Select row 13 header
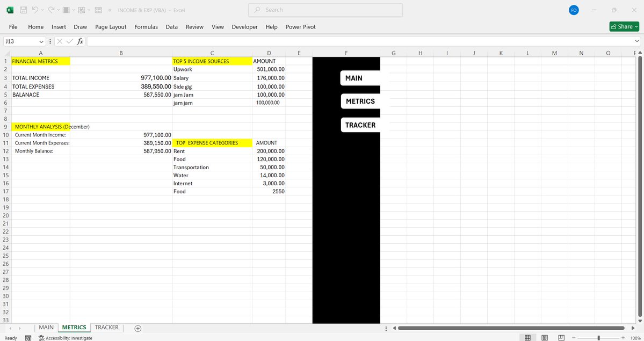Screen dimensions: 644x341 6,159
